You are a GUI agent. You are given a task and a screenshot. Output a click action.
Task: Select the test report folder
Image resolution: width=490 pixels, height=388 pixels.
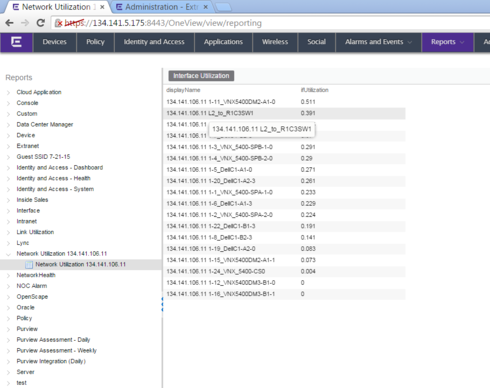coord(21,383)
